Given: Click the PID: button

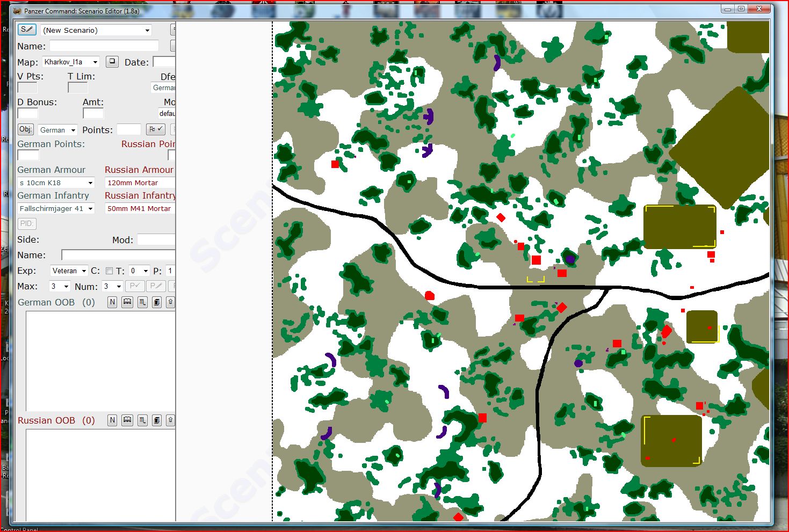Looking at the screenshot, I should point(26,223).
